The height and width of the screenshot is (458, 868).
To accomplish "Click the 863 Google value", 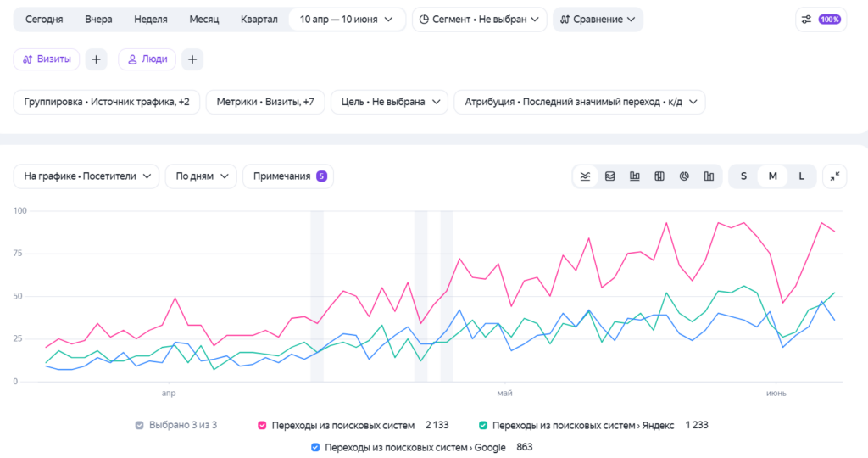I will click(524, 448).
